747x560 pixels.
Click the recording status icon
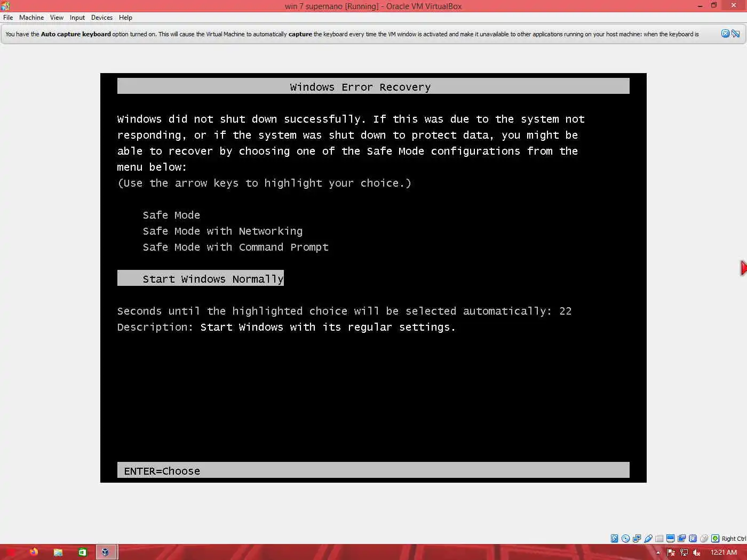point(681,538)
